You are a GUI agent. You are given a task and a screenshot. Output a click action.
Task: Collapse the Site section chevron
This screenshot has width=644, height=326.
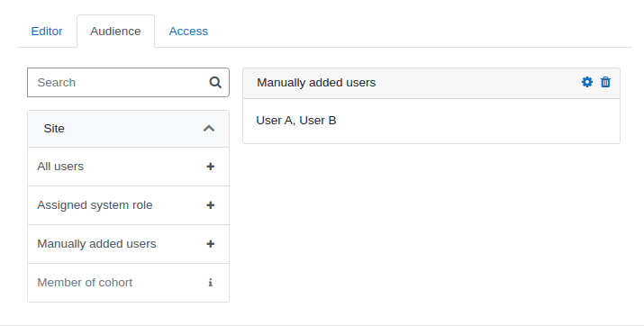[x=209, y=129]
